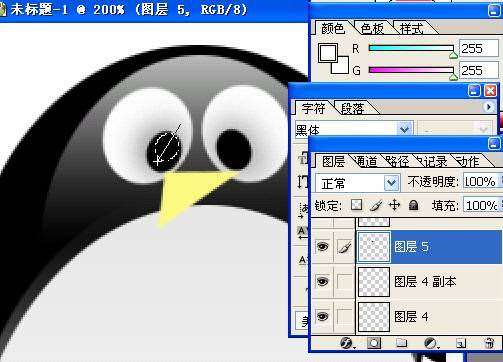Click the 不透明度 opacity value field
This screenshot has height=362, width=503.
(x=482, y=182)
